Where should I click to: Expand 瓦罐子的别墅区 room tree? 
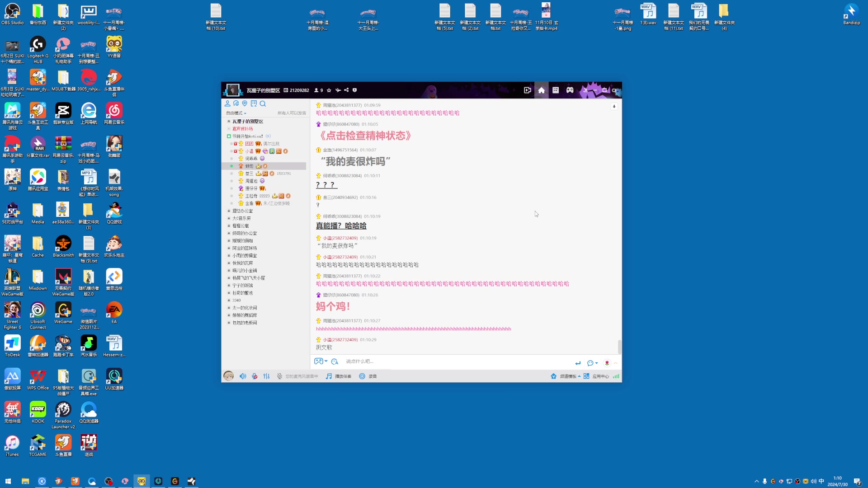click(x=228, y=121)
